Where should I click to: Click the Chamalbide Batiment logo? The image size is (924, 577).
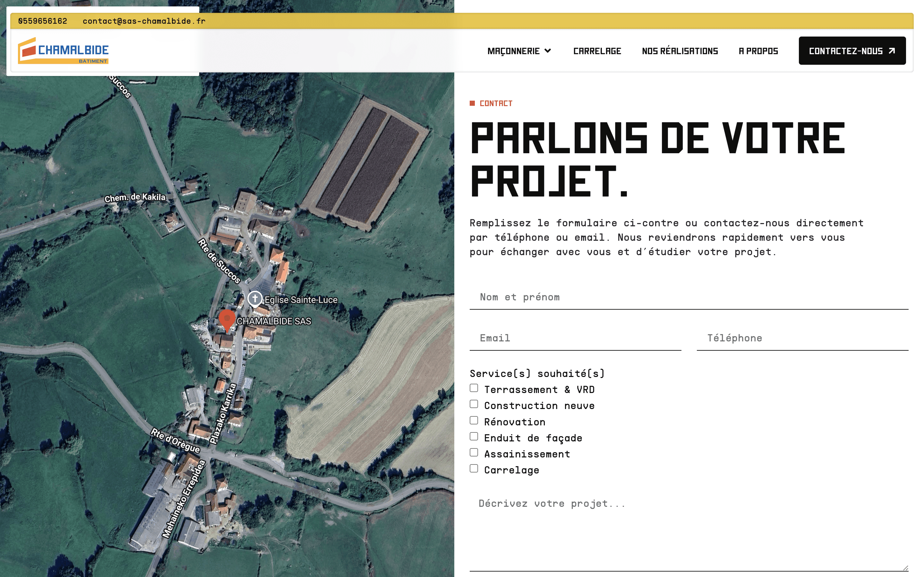64,50
